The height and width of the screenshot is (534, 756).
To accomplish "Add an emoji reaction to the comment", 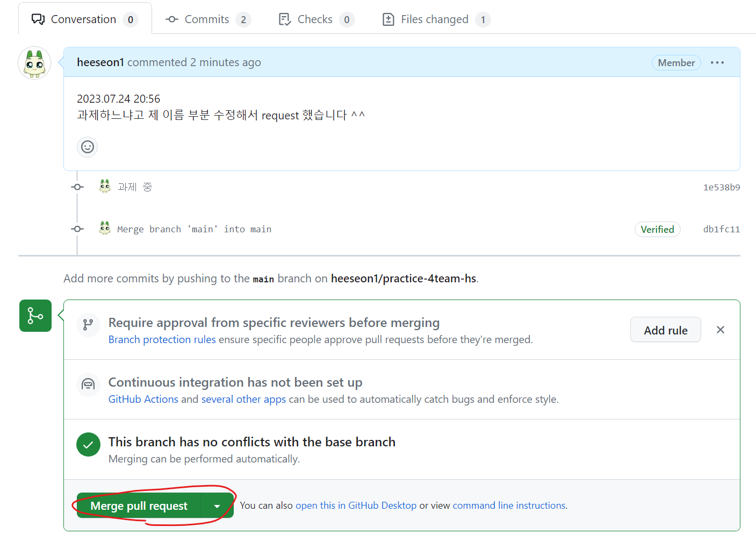I will 88,147.
